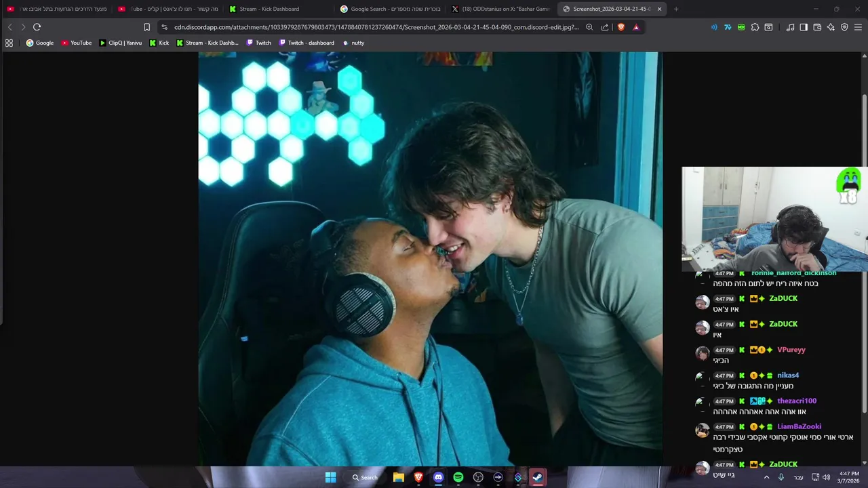
Task: Open the Twitch - dashboard bookmark
Action: click(x=307, y=43)
